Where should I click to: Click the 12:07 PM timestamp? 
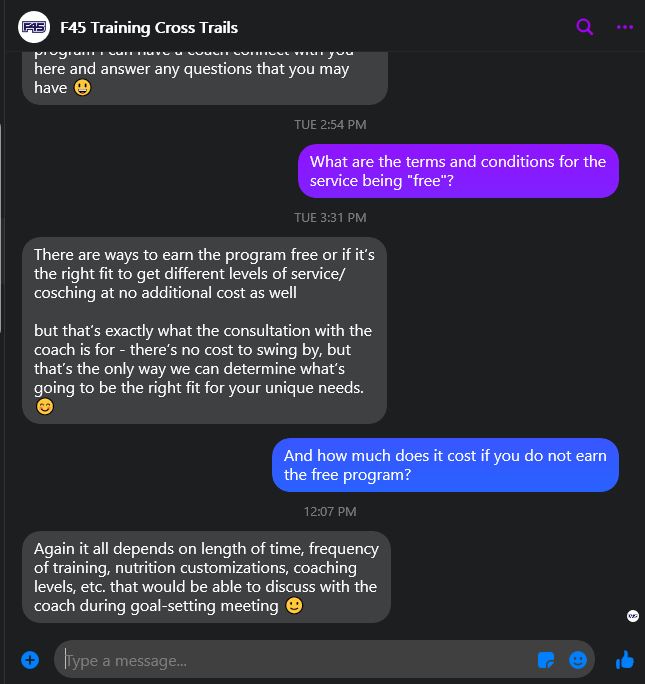(330, 511)
